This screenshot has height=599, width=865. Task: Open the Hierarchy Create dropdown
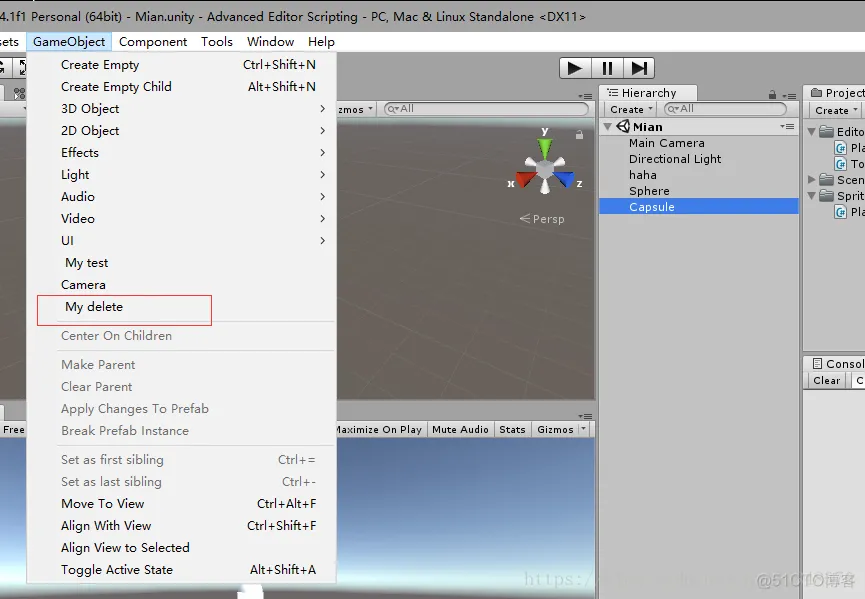pos(632,110)
